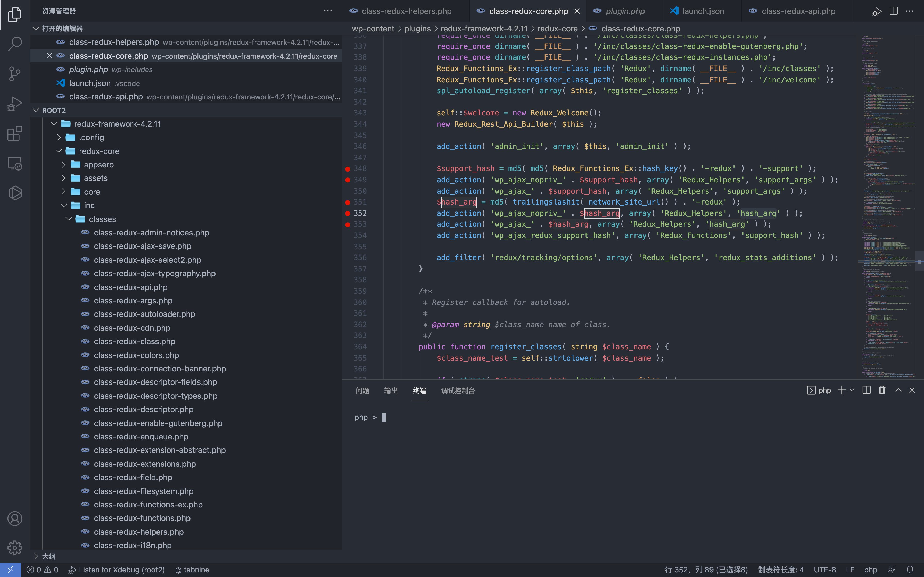Viewport: 924px width, 577px height.
Task: Open the Extensions view
Action: (14, 134)
